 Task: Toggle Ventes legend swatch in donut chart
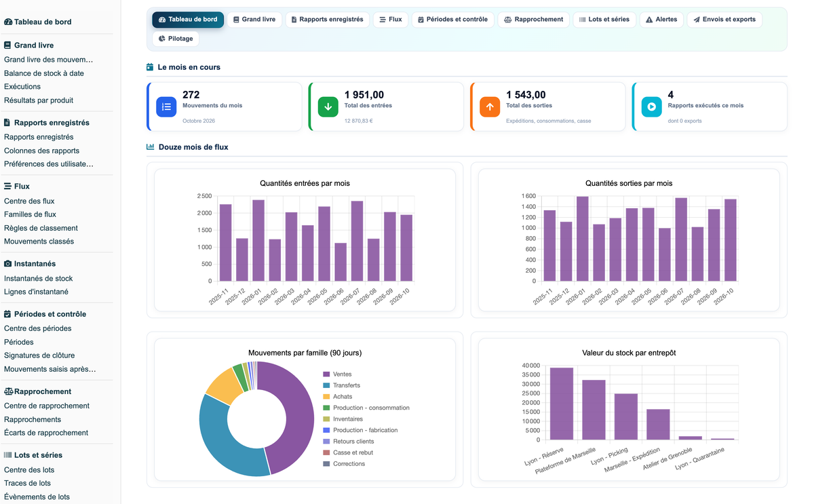326,374
